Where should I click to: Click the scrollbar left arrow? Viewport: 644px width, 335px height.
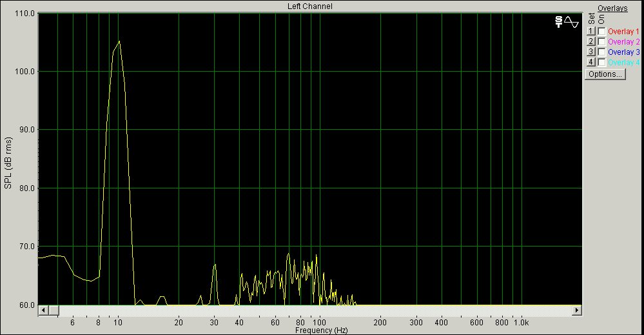tap(43, 310)
